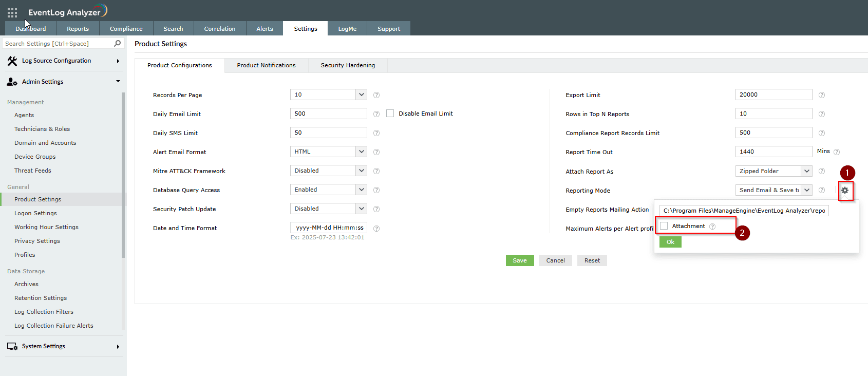Click the Date and Time Format field
The width and height of the screenshot is (868, 376).
click(x=328, y=228)
